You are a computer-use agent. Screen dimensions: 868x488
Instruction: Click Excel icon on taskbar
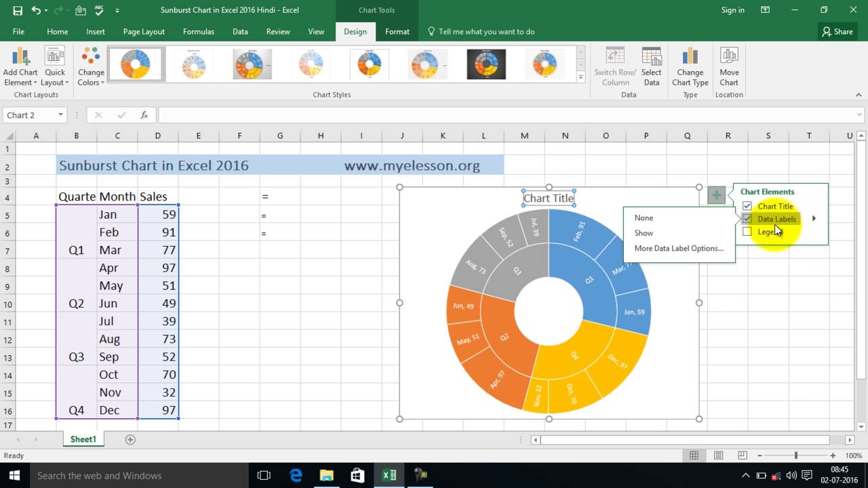click(x=389, y=475)
